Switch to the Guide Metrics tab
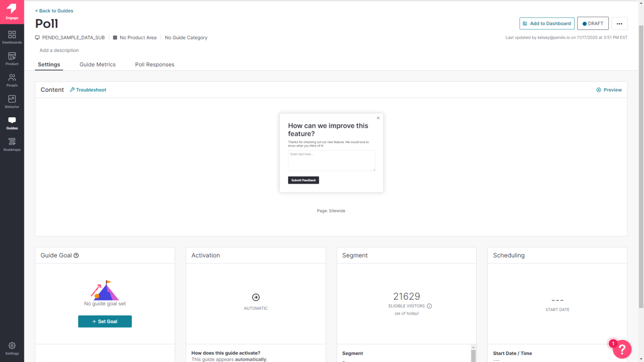The image size is (644, 362). tap(97, 64)
